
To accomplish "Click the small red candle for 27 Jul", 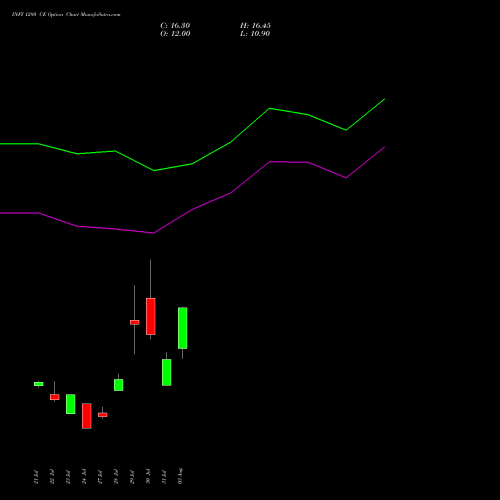I will click(x=103, y=415).
